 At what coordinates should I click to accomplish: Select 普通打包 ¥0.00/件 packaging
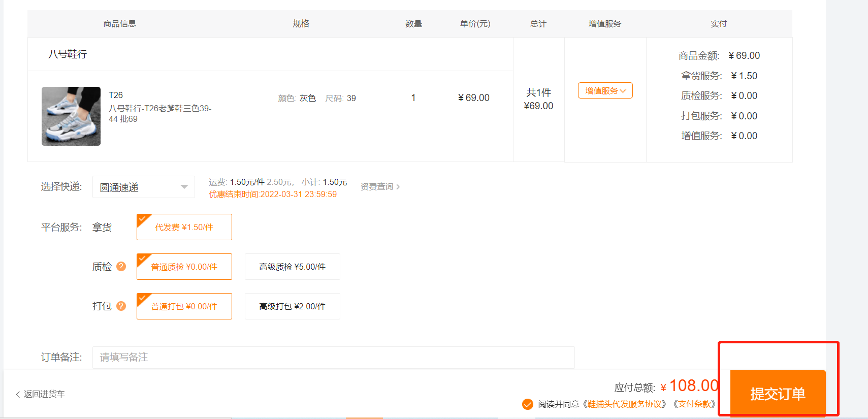pos(184,306)
